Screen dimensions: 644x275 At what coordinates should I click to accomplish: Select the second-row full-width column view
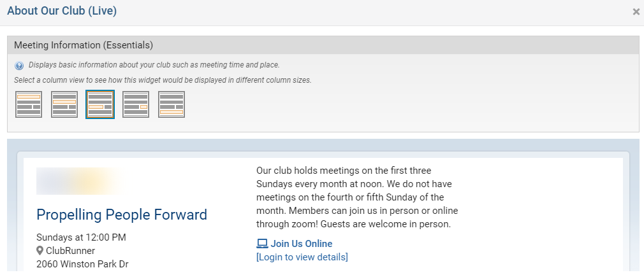coord(64,104)
